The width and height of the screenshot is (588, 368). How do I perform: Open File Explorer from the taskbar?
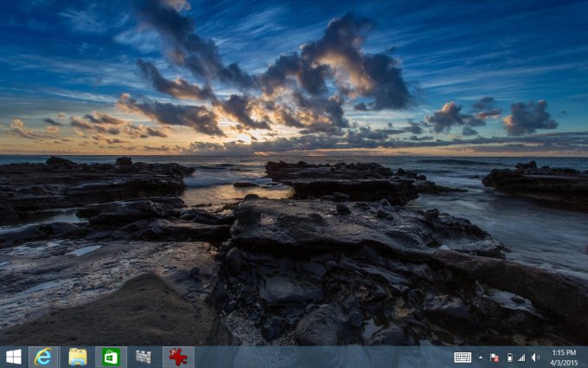78,357
